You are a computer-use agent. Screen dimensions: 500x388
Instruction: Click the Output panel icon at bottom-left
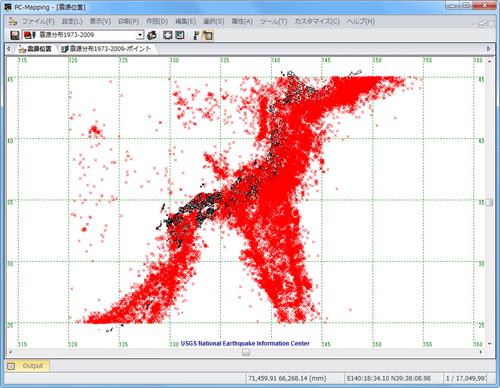(11, 366)
